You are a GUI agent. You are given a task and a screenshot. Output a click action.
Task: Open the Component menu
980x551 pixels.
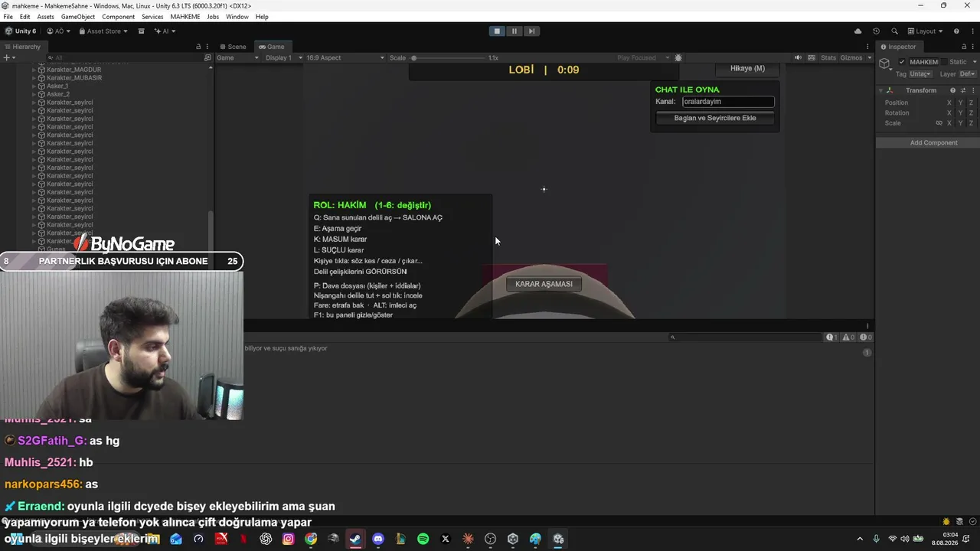point(119,17)
